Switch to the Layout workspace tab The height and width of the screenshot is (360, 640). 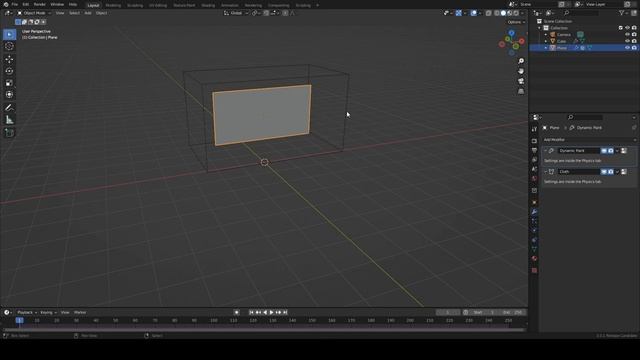(93, 5)
